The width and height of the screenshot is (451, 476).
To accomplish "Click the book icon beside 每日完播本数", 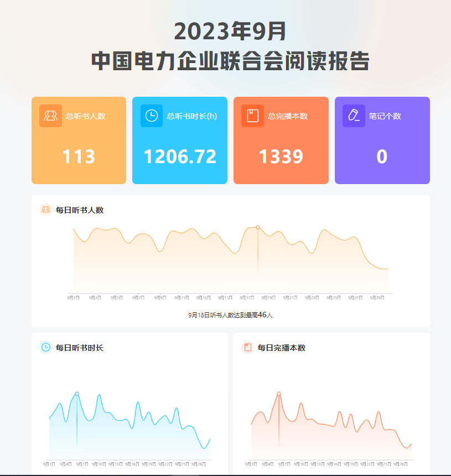I will (x=248, y=348).
